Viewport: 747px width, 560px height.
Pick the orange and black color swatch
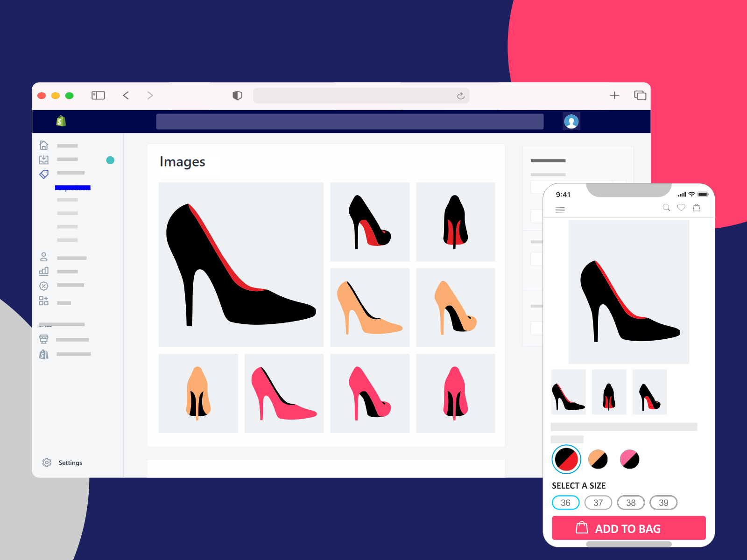tap(598, 459)
